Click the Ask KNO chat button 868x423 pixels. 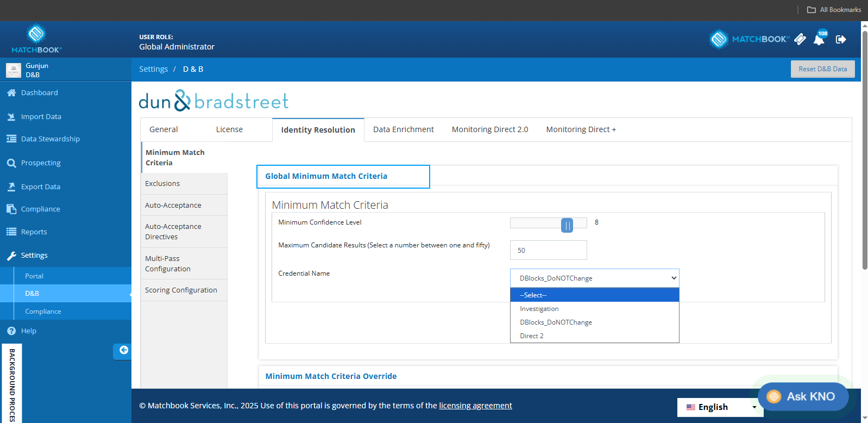[x=803, y=396]
